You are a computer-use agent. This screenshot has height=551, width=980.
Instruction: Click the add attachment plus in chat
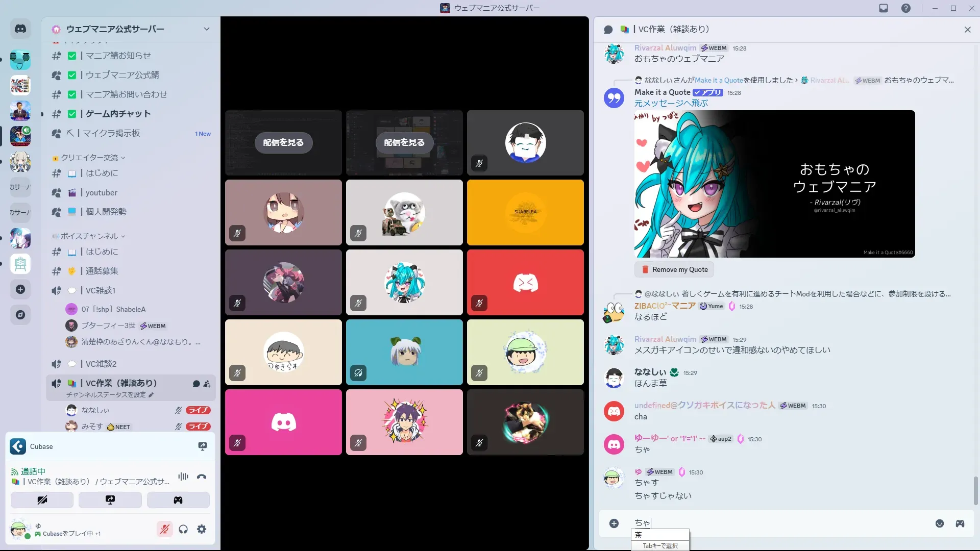(x=614, y=523)
